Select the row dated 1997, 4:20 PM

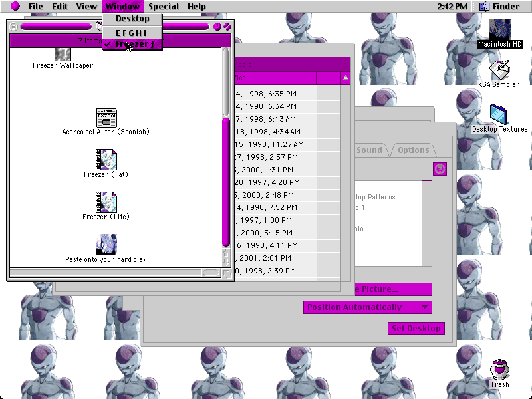[288, 182]
